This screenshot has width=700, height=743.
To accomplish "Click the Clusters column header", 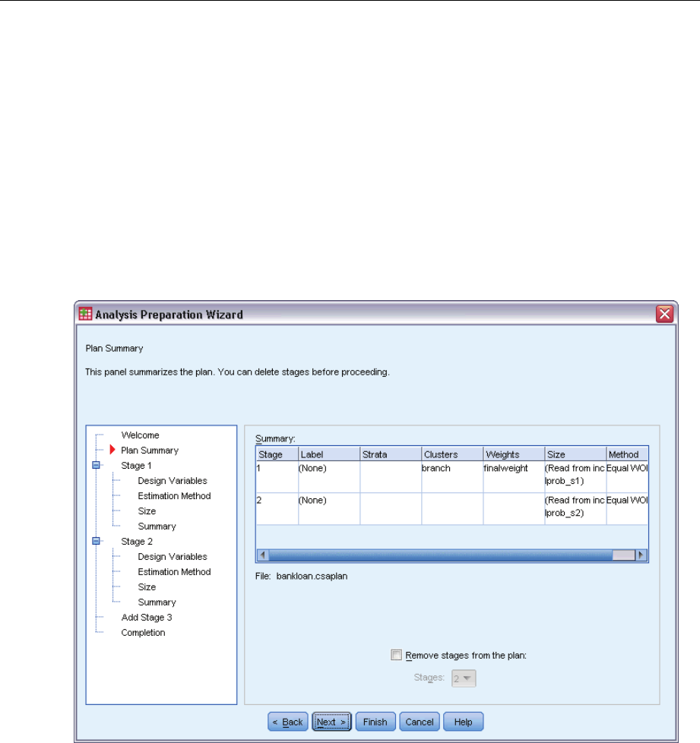I will tap(452, 454).
